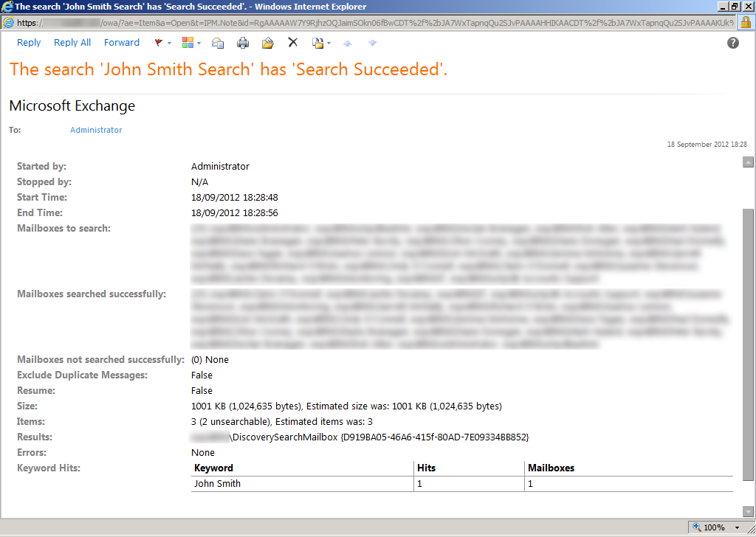Click the colored Categories squares icon
The width and height of the screenshot is (756, 537).
point(188,42)
